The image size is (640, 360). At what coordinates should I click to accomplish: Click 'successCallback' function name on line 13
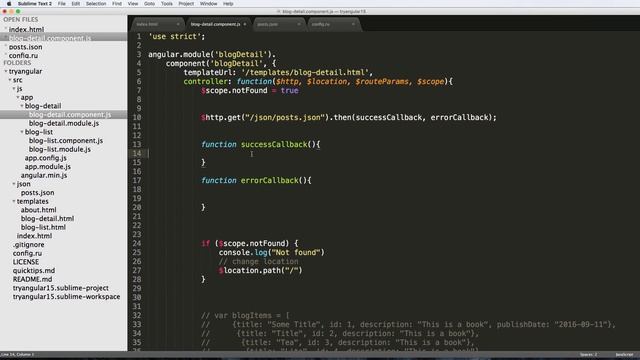(274, 144)
